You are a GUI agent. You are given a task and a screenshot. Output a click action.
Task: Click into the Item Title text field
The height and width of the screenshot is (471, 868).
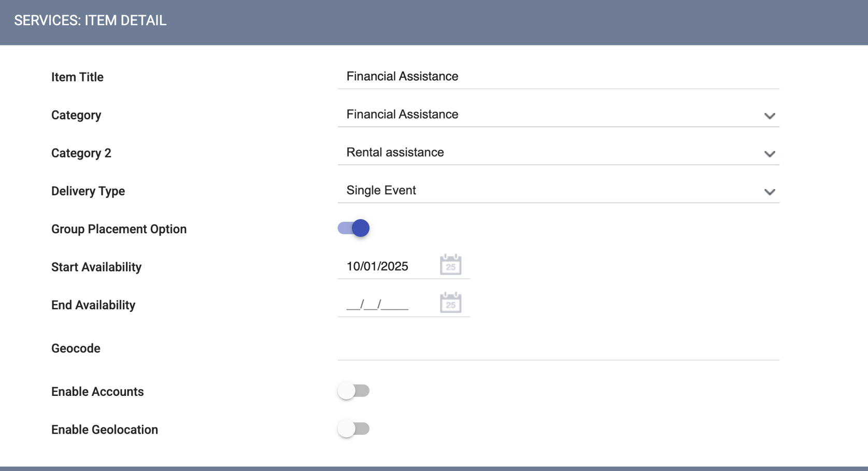point(558,77)
